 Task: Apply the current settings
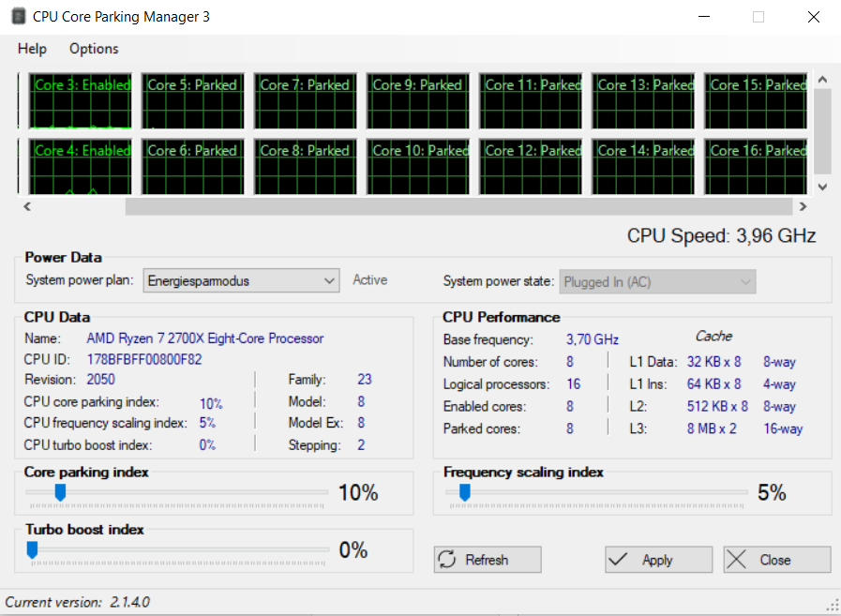[x=658, y=560]
